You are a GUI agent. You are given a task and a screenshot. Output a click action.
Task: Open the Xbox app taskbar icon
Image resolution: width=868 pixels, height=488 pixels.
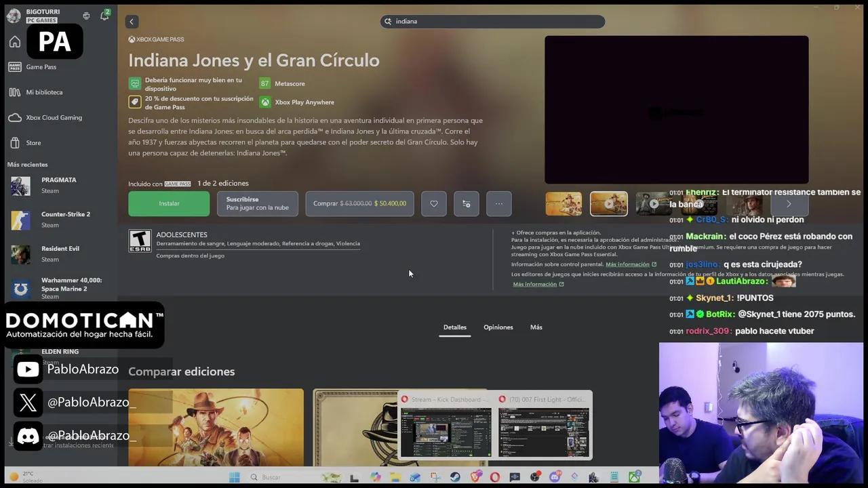click(x=635, y=477)
